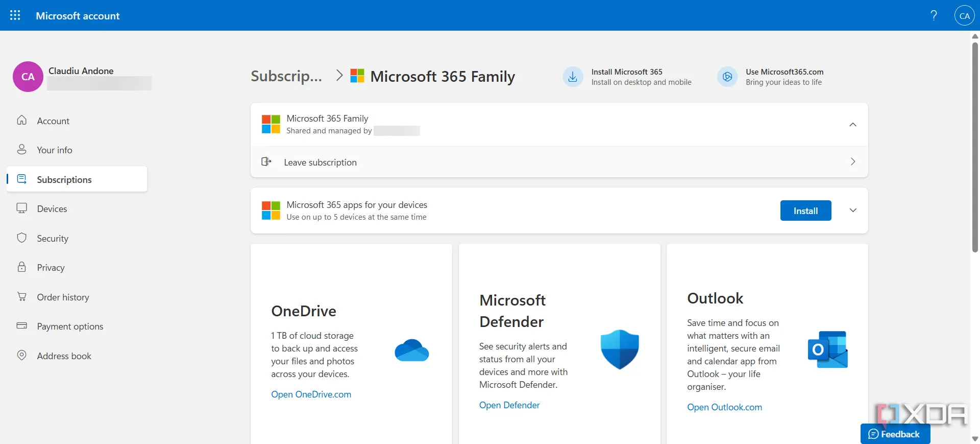Click the Address book location pin icon
This screenshot has width=980, height=444.
point(21,355)
